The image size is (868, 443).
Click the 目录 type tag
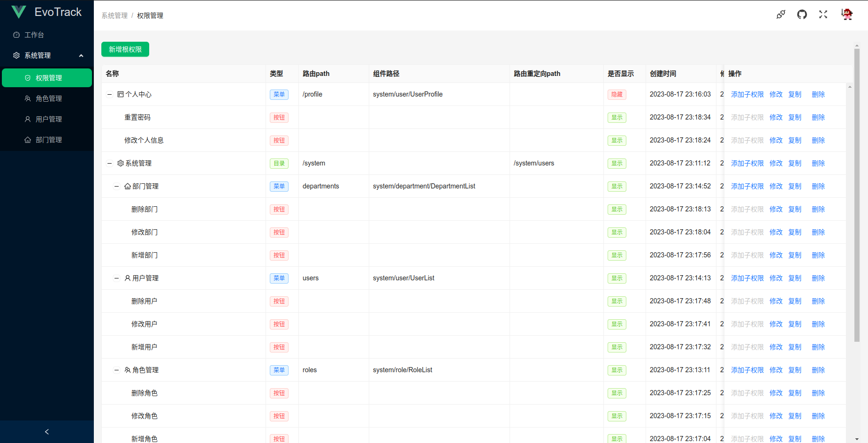279,163
